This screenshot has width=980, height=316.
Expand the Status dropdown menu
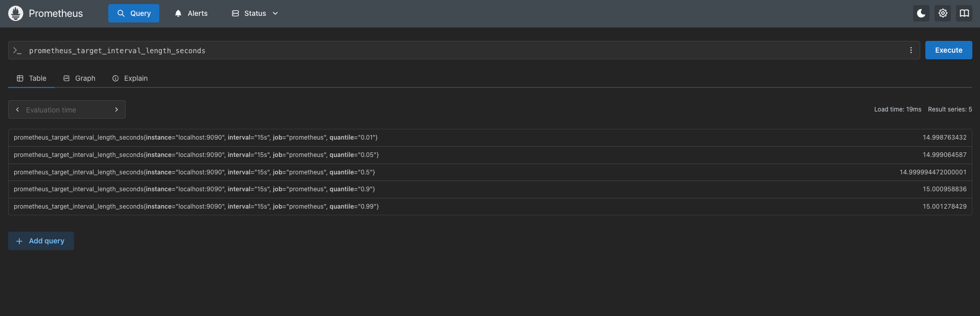click(x=255, y=13)
